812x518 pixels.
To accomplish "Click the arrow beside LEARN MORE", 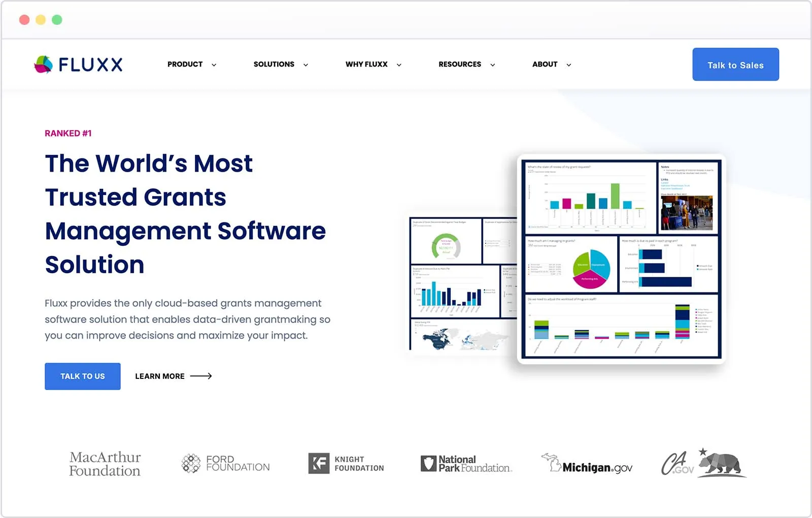I will click(x=201, y=376).
